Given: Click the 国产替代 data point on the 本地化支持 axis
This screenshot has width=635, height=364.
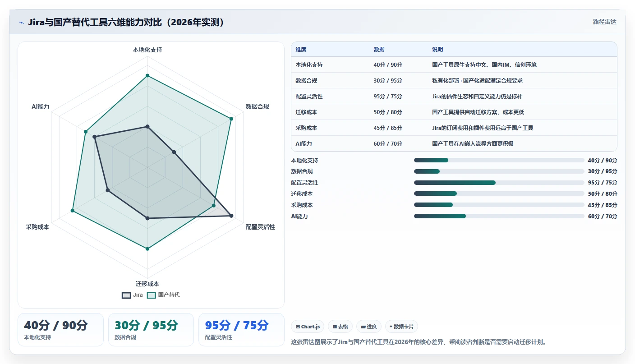Looking at the screenshot, I should (147, 76).
